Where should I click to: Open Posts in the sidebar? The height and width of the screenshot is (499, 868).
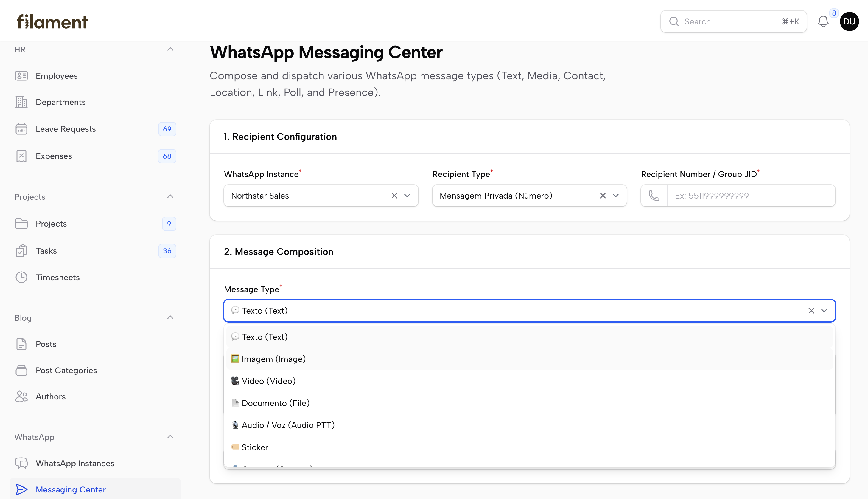point(95,344)
